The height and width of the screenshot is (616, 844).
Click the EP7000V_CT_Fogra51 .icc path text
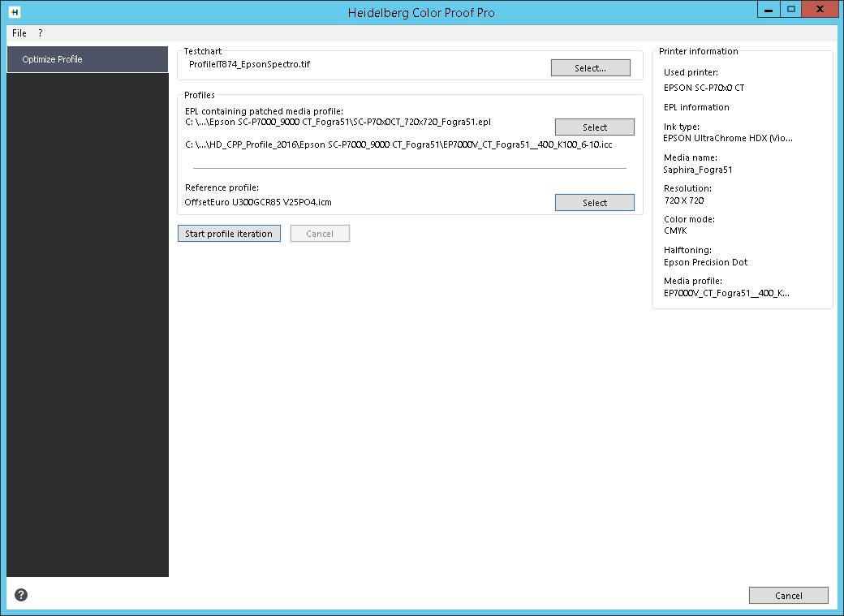click(x=398, y=144)
